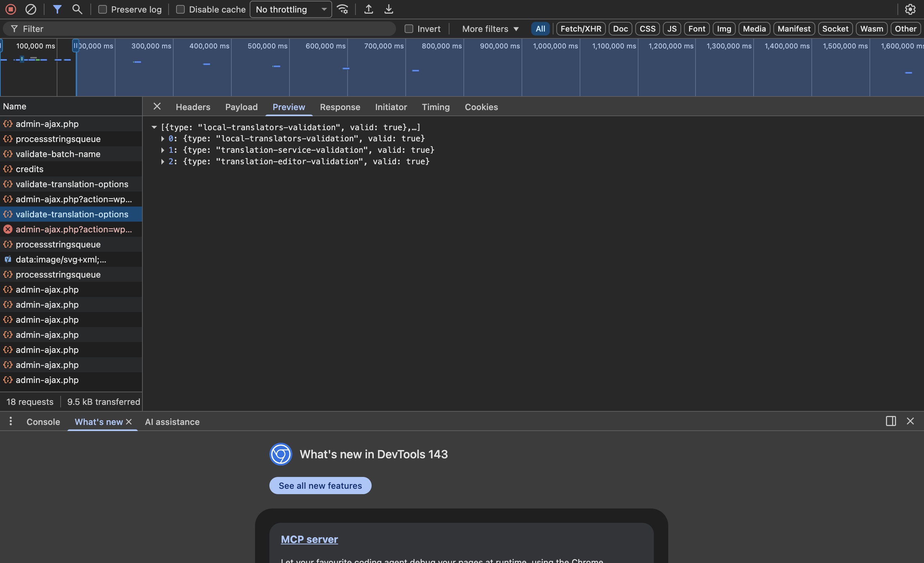
Task: Open network search magnifier
Action: 77,9
